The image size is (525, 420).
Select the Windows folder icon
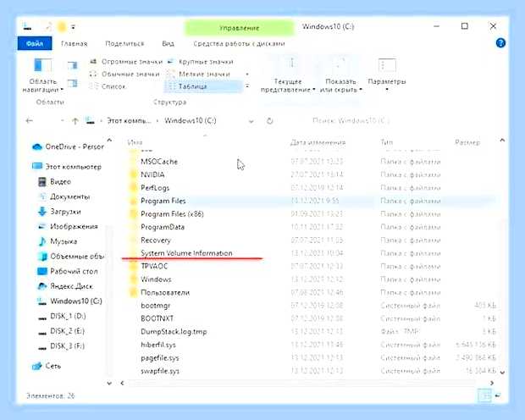click(134, 279)
